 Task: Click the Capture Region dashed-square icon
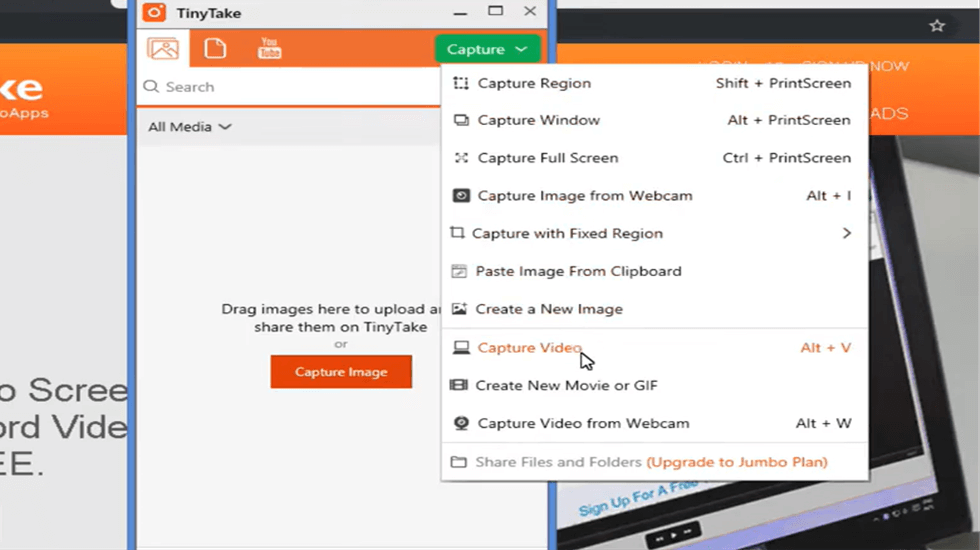461,83
